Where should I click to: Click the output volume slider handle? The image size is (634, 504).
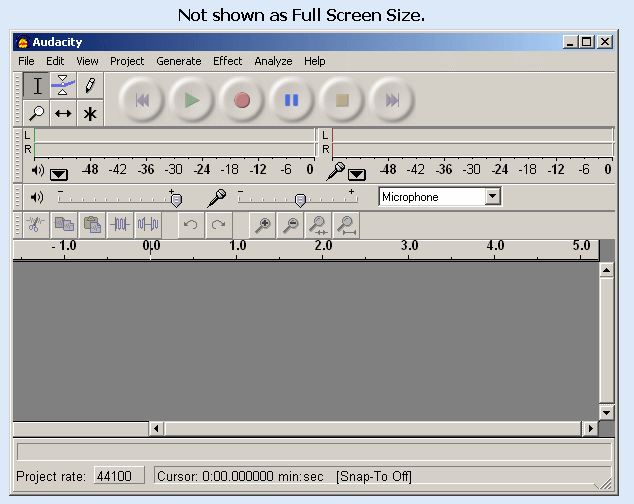[176, 200]
